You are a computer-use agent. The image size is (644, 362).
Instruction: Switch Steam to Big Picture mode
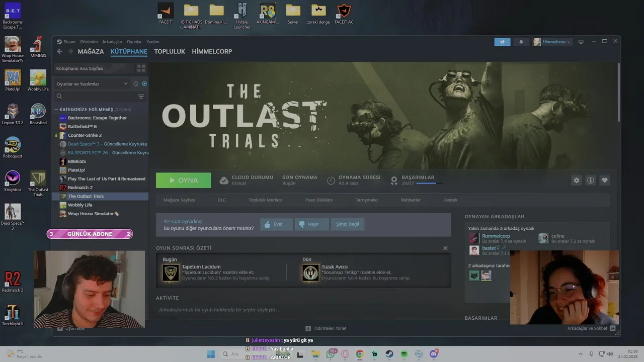[581, 42]
